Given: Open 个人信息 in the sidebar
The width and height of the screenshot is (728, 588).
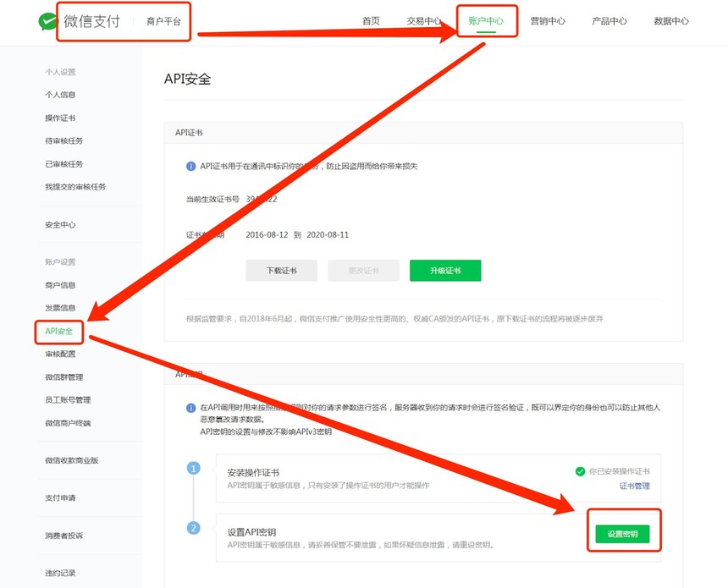Looking at the screenshot, I should tap(60, 95).
